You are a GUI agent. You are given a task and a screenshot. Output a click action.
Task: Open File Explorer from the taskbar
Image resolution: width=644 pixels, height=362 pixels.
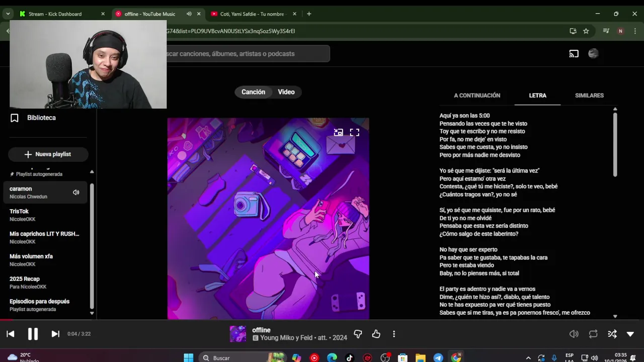pyautogui.click(x=421, y=358)
